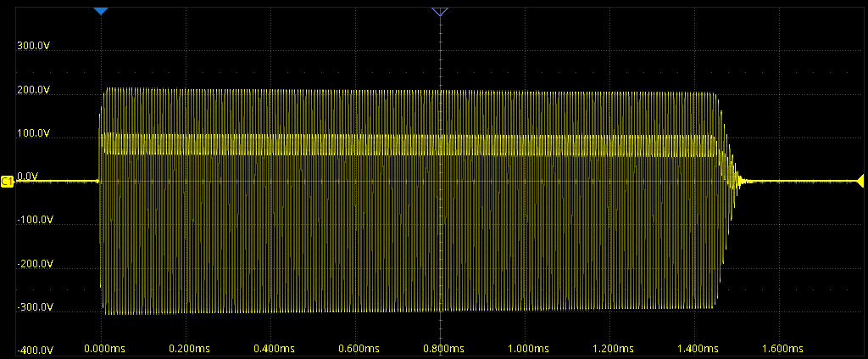The image size is (868, 359).
Task: Click the 0.400ms time axis label
Action: 274,349
